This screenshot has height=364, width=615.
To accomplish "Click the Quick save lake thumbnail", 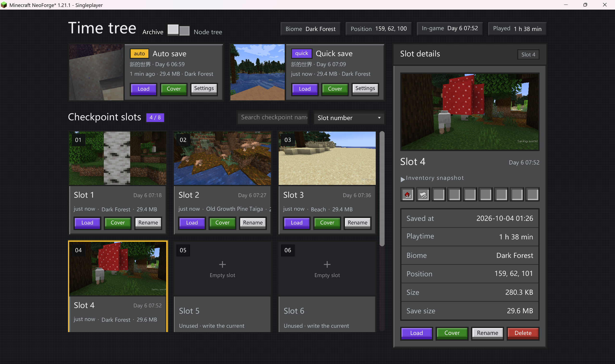I will [x=258, y=72].
